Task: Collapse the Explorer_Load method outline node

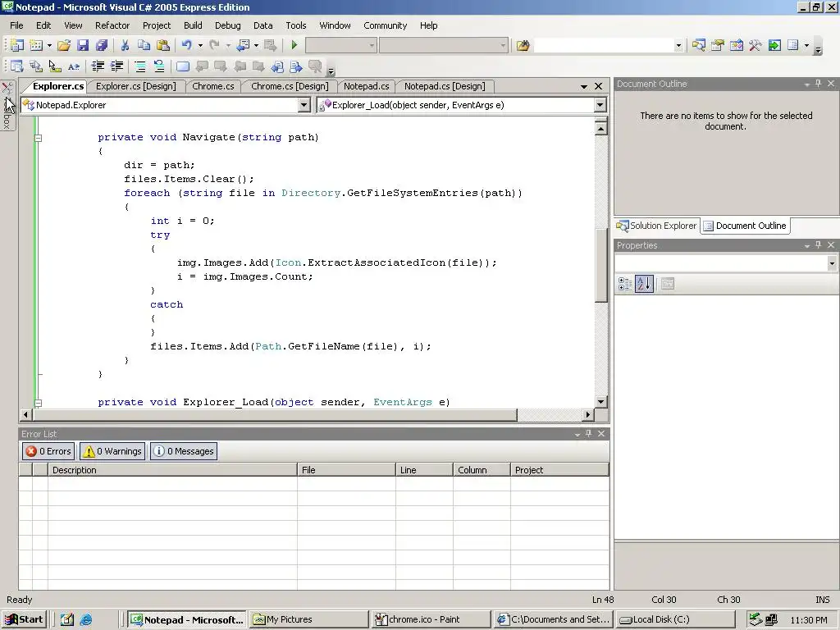Action: point(38,402)
